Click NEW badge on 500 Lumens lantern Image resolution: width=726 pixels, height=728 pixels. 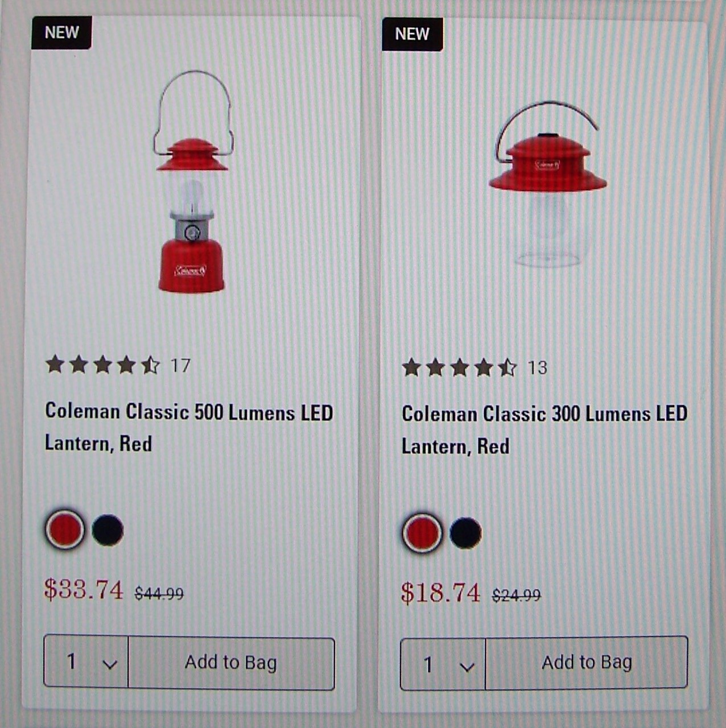(61, 32)
